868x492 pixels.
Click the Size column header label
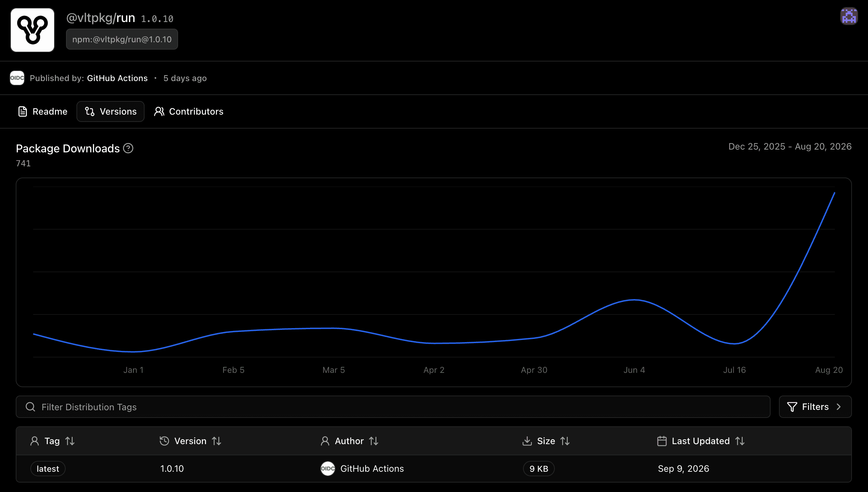tap(546, 441)
